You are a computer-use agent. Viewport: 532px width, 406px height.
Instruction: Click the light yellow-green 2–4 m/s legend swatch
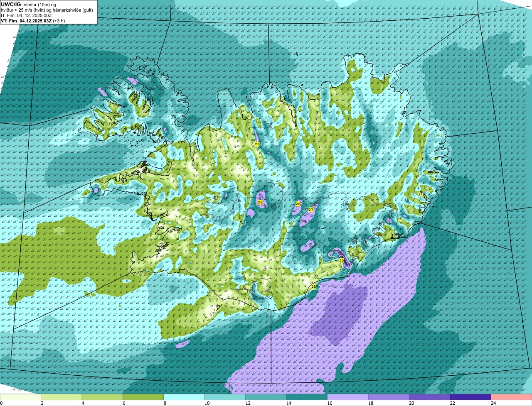click(x=62, y=397)
